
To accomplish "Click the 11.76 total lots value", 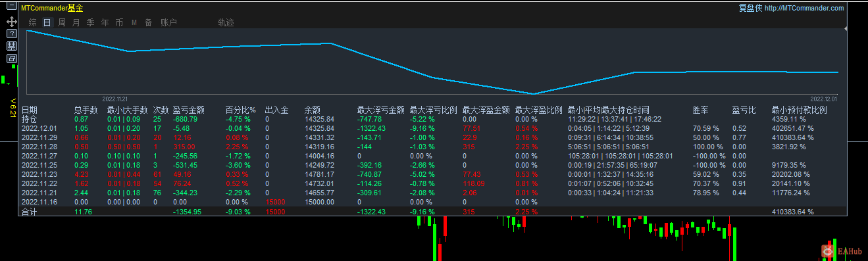I will [83, 212].
